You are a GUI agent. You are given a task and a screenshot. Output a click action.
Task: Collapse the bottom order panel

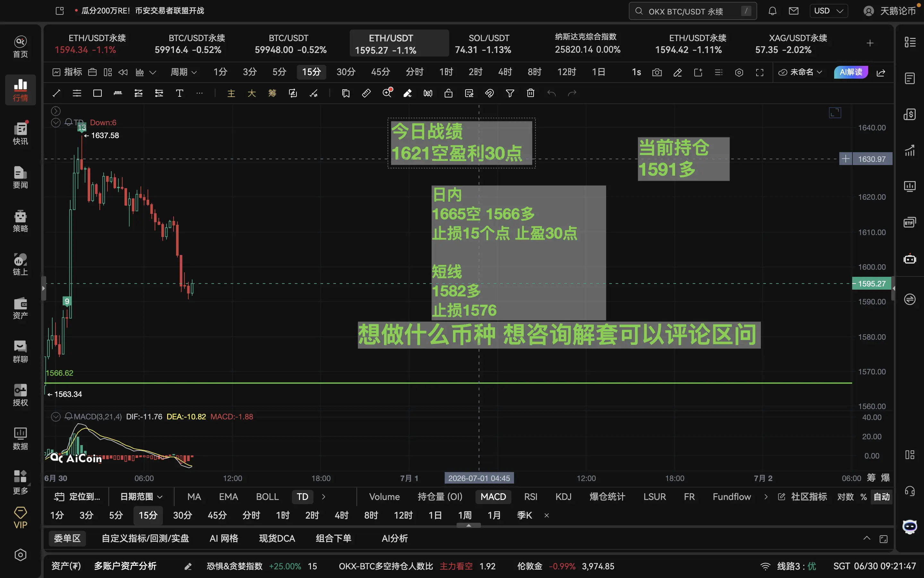(x=867, y=538)
